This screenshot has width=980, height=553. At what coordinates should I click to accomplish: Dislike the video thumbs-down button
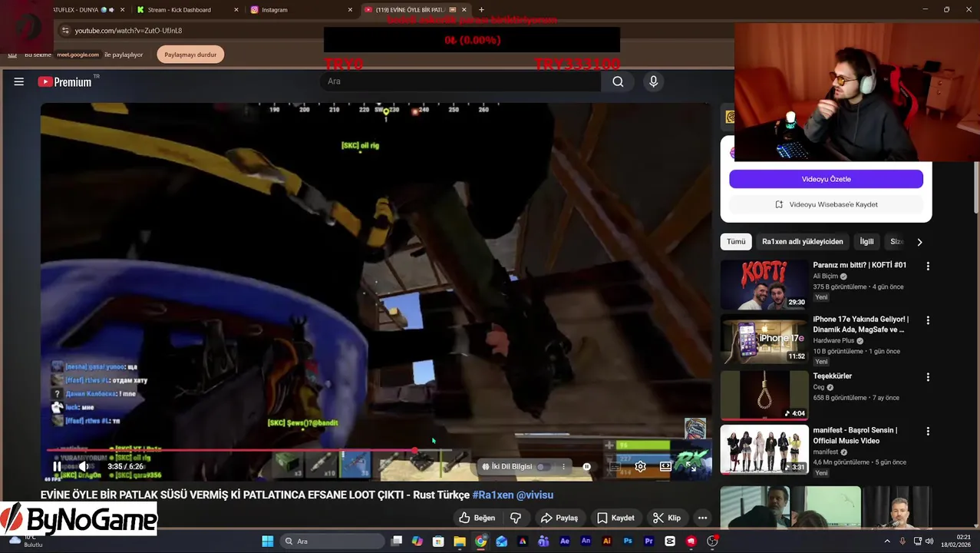click(x=516, y=518)
